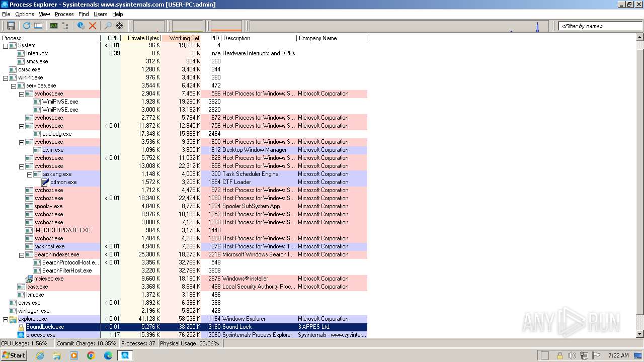This screenshot has height=362, width=644.
Task: Collapse svchost.exe parent of audiodg.exe
Action: (22, 126)
